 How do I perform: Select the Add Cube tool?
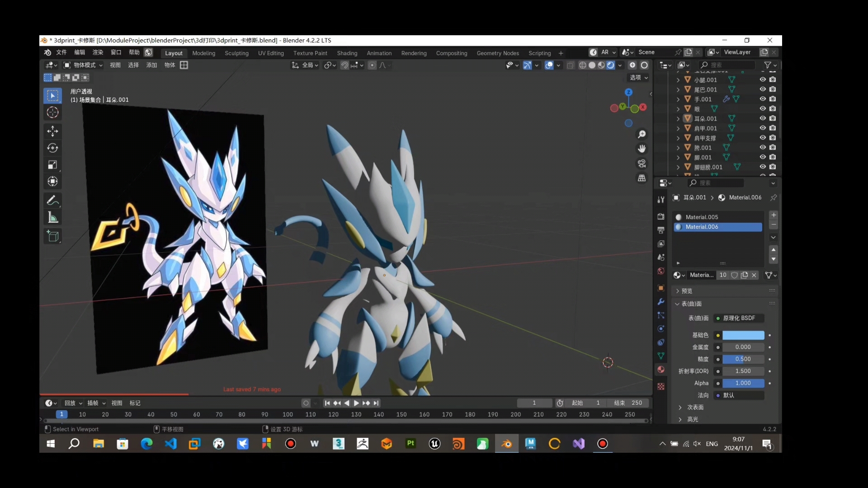(53, 236)
